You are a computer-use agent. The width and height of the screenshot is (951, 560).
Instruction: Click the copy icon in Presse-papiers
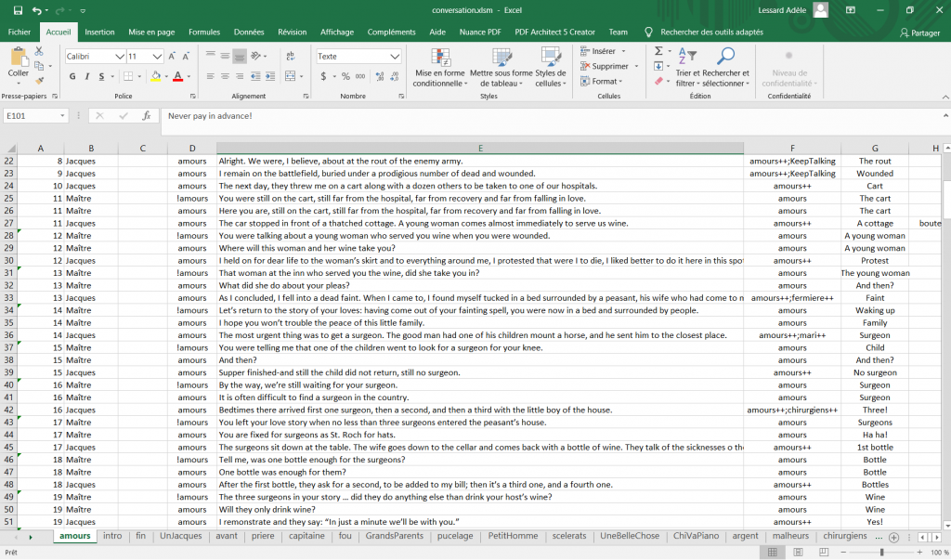pos(39,66)
